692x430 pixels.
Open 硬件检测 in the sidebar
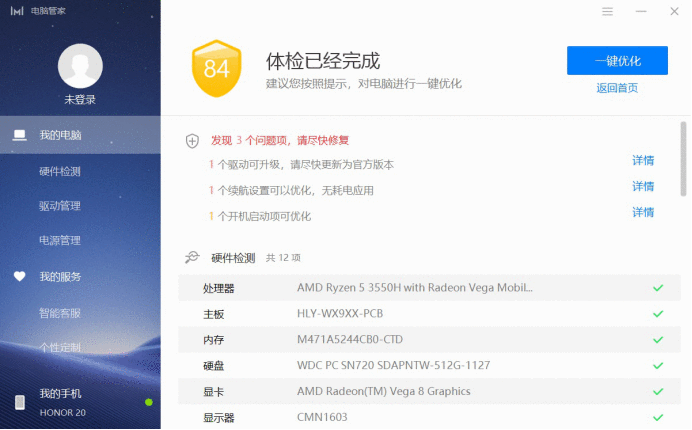60,171
